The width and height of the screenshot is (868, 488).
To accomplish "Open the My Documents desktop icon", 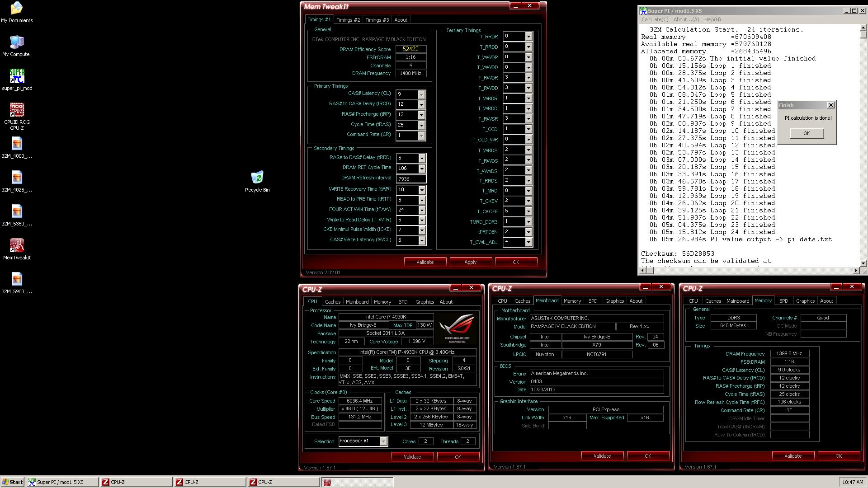I will 17,12.
